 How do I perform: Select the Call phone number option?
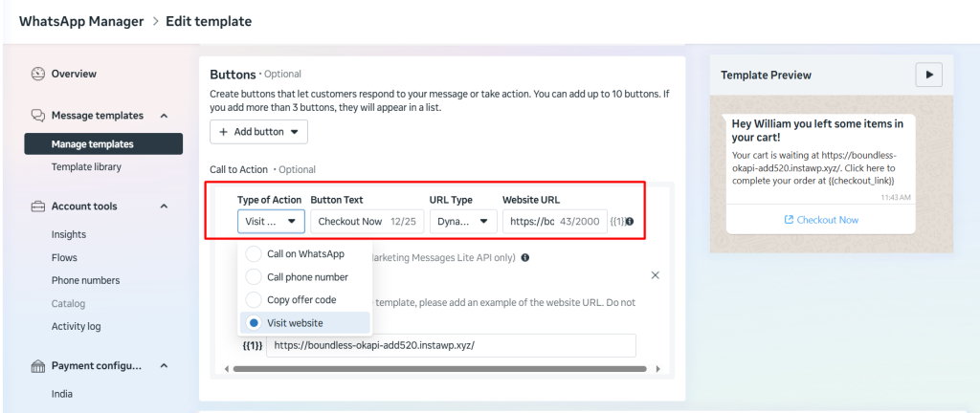pos(305,277)
